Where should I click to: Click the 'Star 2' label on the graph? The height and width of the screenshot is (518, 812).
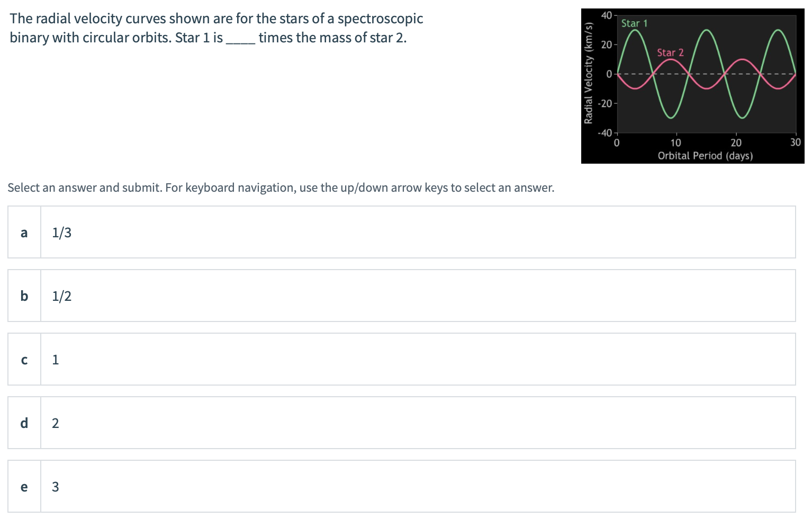click(x=670, y=52)
